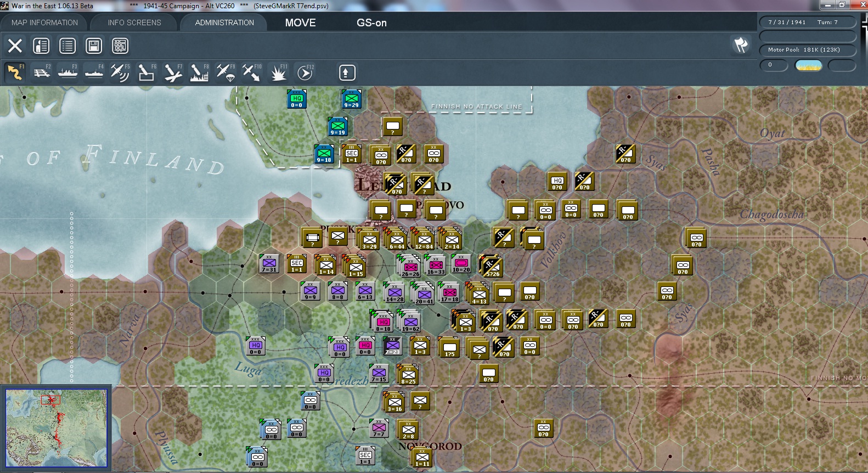
Task: Select the teal Finnish HQ 0=0 counter
Action: 296,99
